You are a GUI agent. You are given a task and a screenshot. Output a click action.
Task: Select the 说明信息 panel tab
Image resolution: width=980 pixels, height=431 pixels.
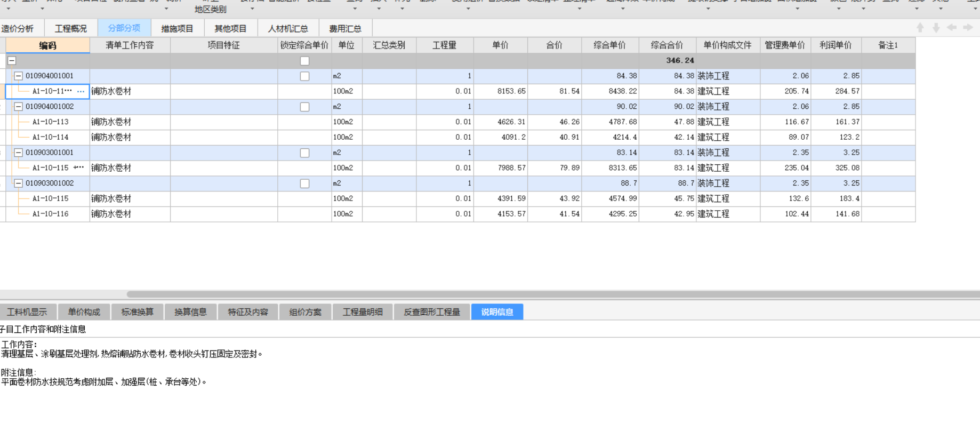(x=497, y=312)
